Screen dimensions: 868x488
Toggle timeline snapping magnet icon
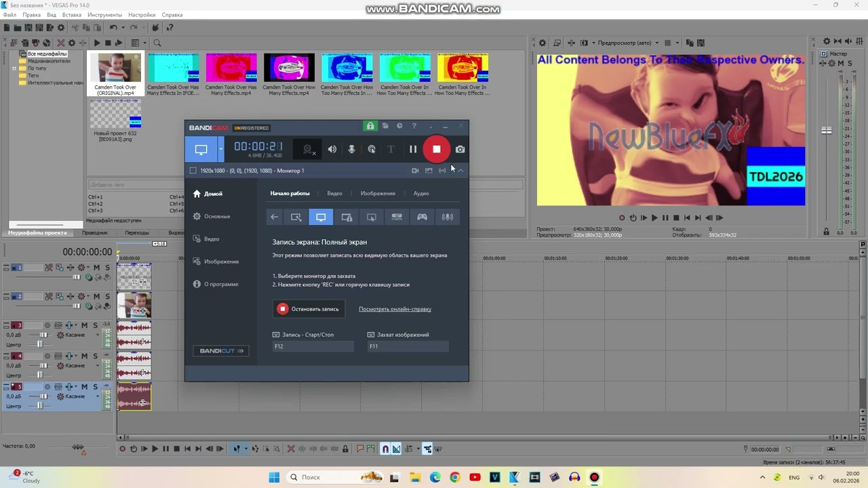coord(385,449)
